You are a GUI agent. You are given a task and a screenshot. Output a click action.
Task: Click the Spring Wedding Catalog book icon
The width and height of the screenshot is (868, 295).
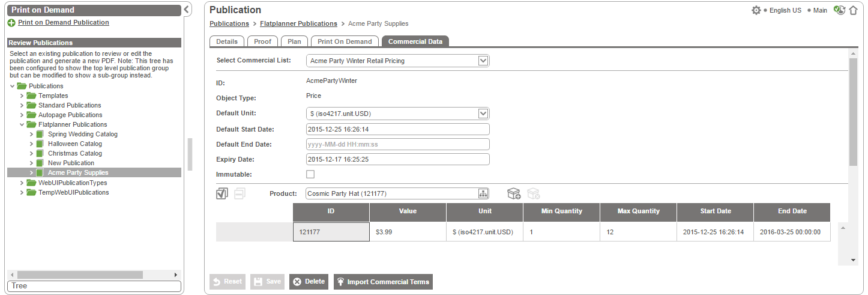click(40, 134)
